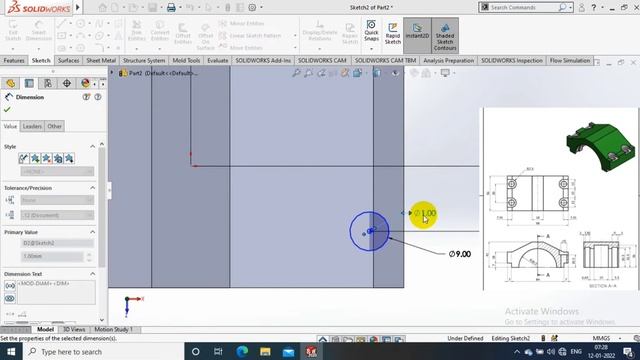Open the Quick Snaps dropdown arrow
Screen dimensions: 640x360
[371, 49]
